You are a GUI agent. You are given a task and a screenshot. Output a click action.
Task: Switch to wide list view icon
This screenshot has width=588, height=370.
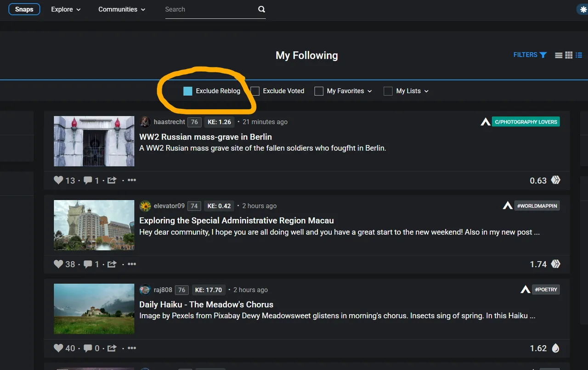[x=559, y=55]
